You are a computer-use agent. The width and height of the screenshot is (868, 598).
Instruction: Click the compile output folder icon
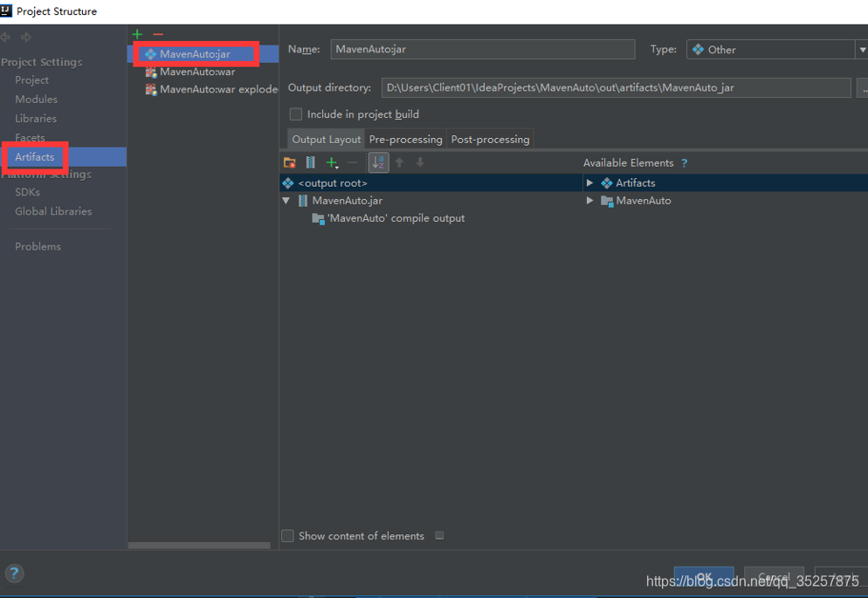coord(318,218)
